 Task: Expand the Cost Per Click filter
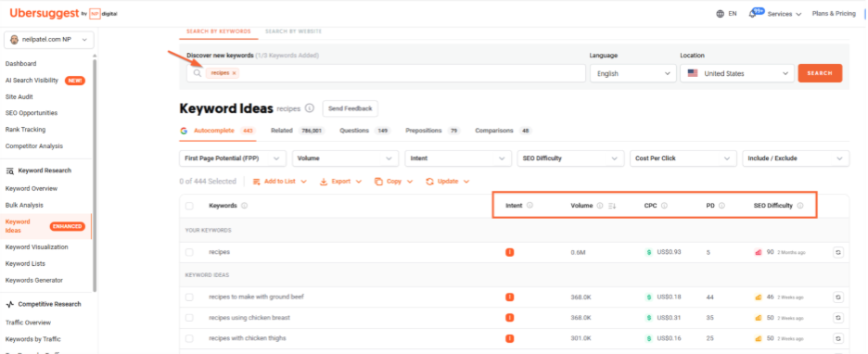683,158
